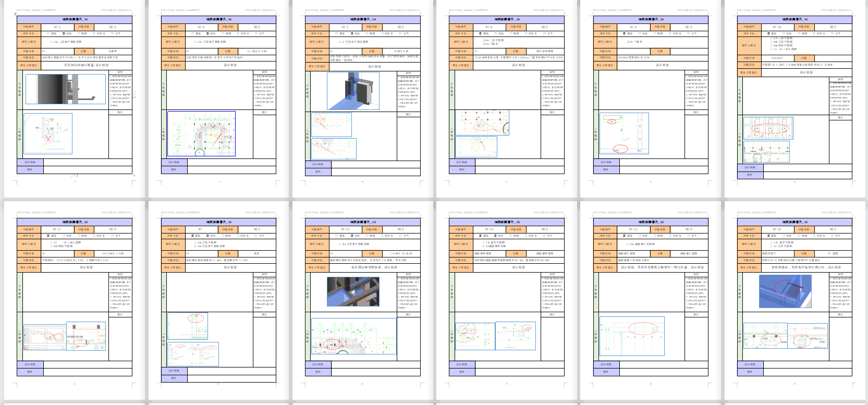Toggle the checked 结构 box on the NT-7 page
The width and height of the screenshot is (868, 405).
352,33
